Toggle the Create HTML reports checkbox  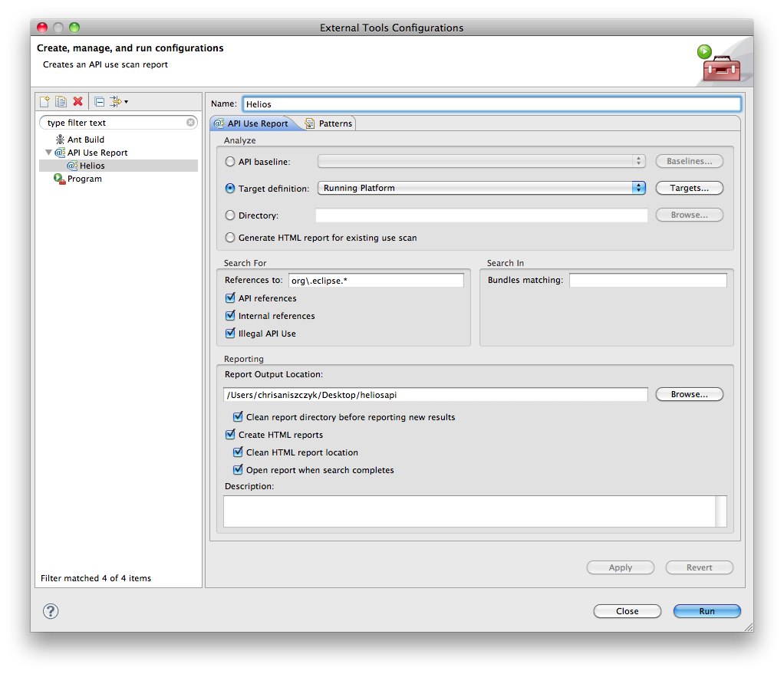[230, 435]
